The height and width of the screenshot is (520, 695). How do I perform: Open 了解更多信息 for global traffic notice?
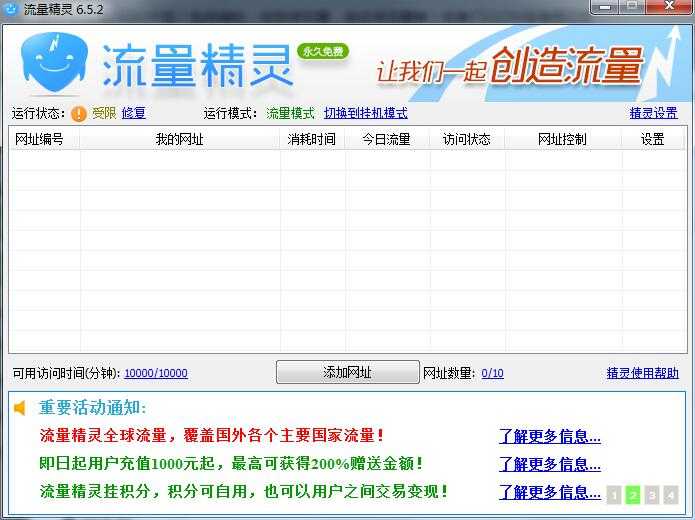coord(549,436)
